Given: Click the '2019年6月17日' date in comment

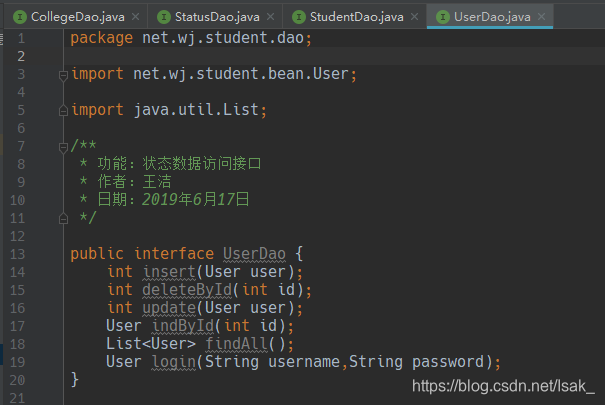Looking at the screenshot, I should coord(196,199).
